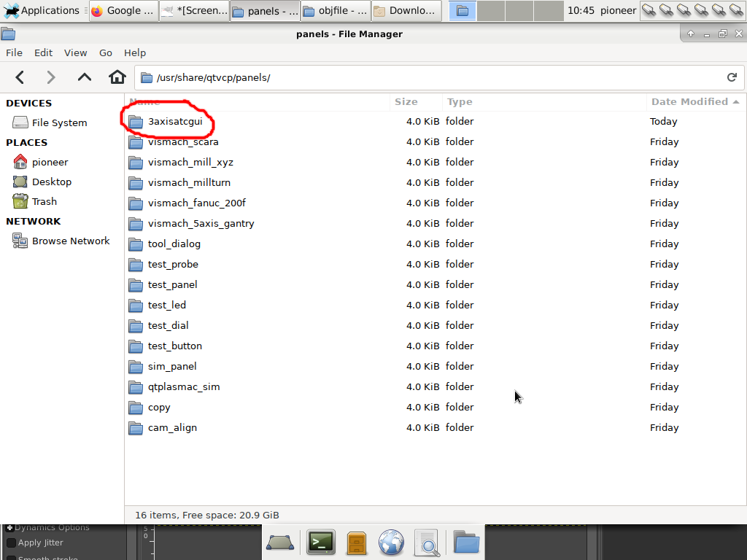
Task: Go to parent folder with up arrow
Action: pos(85,77)
